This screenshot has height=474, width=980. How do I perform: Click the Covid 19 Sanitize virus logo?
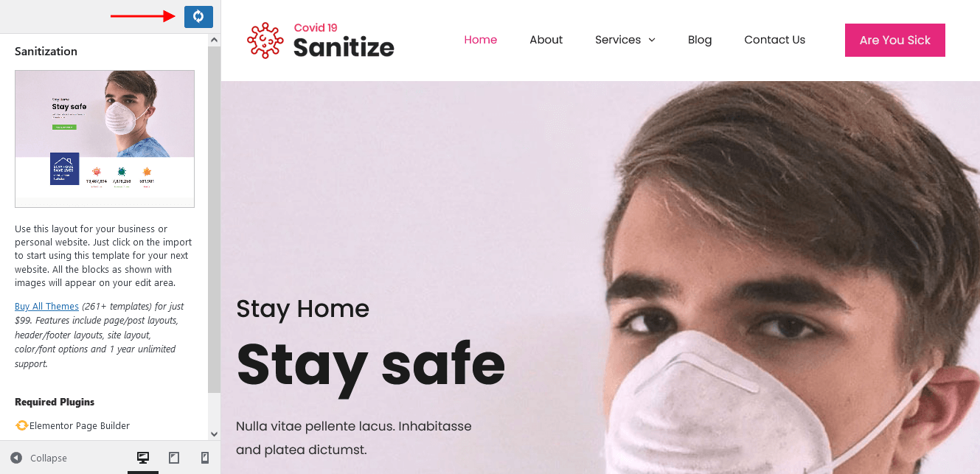[265, 41]
